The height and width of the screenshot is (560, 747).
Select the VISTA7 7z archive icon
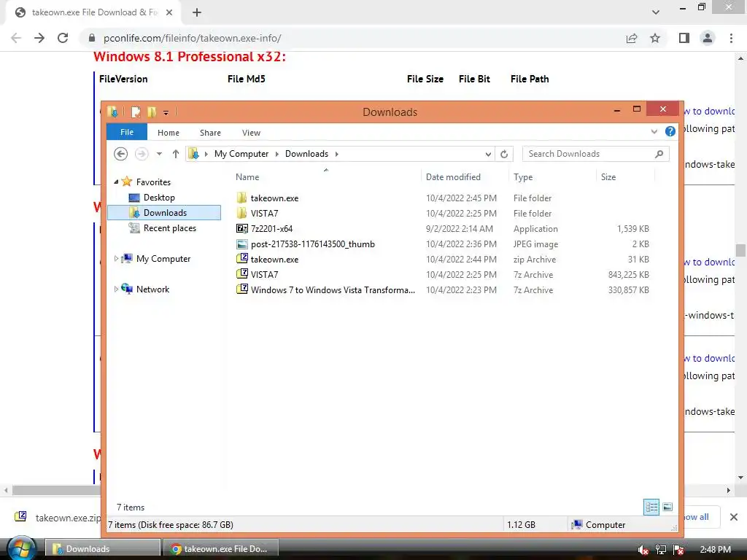tap(242, 274)
